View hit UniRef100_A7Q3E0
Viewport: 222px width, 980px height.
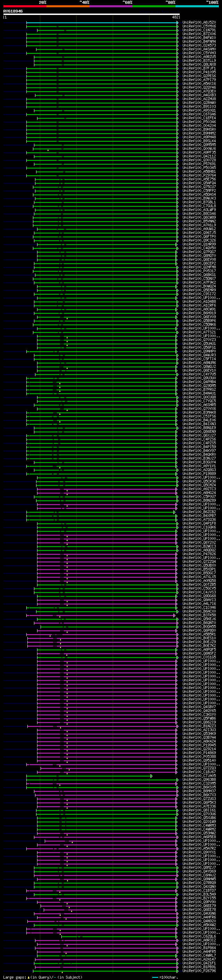point(199,91)
